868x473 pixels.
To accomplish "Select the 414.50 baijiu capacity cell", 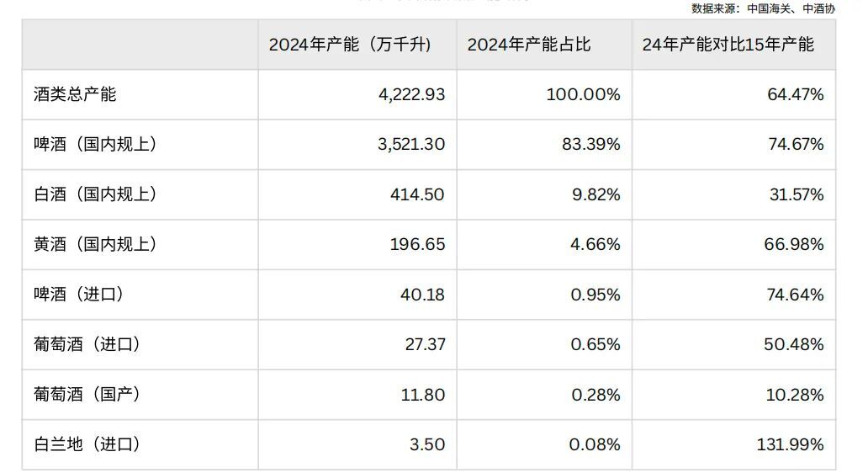I will [x=418, y=194].
